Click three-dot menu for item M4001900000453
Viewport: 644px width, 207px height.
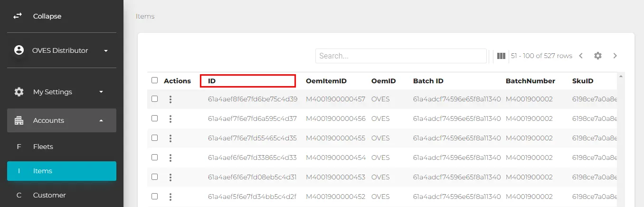pos(170,177)
